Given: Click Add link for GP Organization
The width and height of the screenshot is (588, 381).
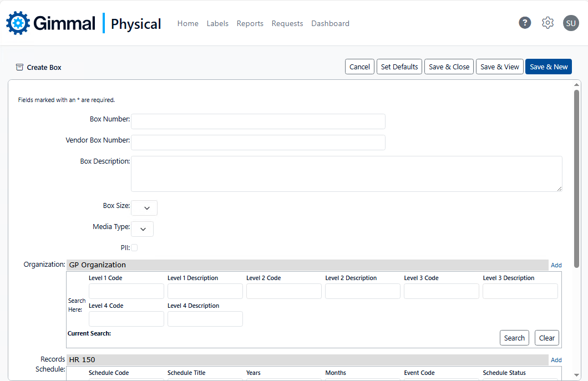Looking at the screenshot, I should click(x=556, y=265).
